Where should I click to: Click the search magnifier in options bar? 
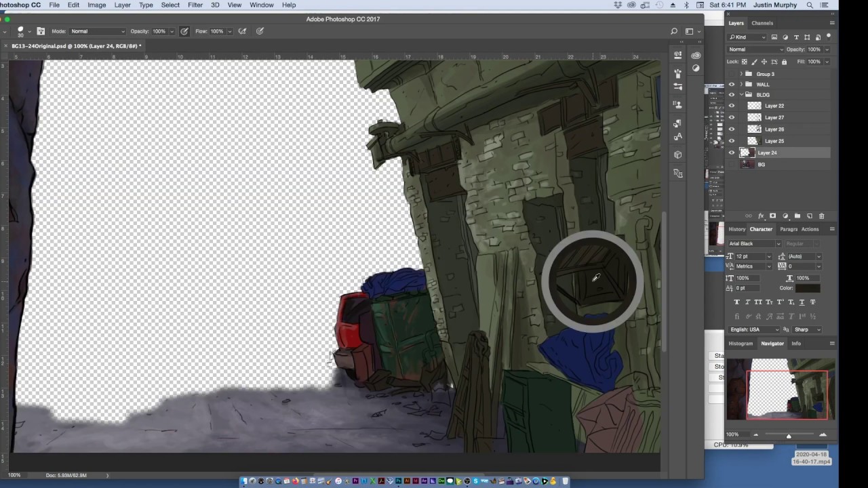[673, 31]
